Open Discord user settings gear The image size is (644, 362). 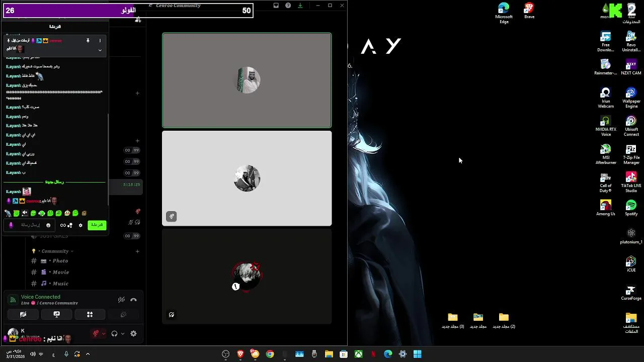[x=133, y=333]
